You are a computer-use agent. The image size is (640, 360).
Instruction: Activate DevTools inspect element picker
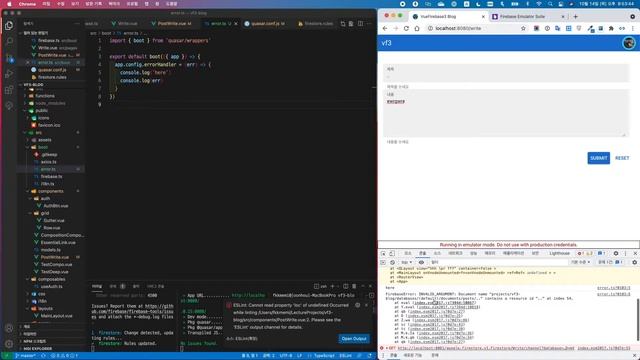tap(383, 253)
